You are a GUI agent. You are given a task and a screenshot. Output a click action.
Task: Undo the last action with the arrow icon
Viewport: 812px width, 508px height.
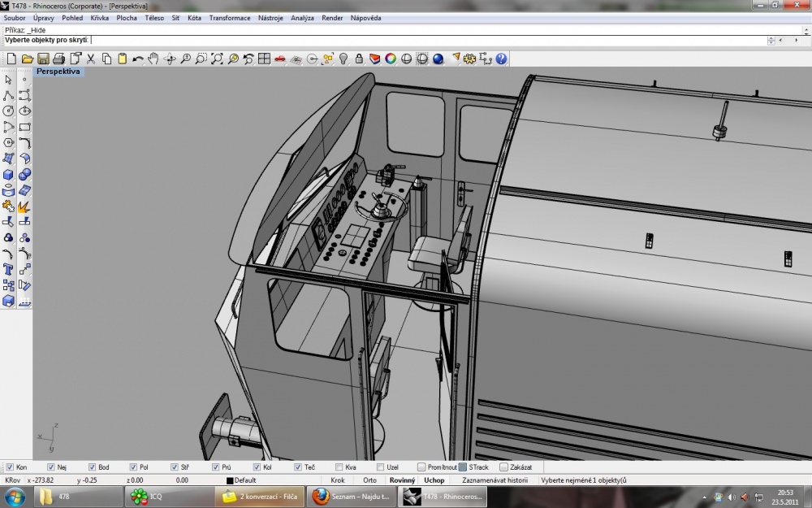(138, 59)
